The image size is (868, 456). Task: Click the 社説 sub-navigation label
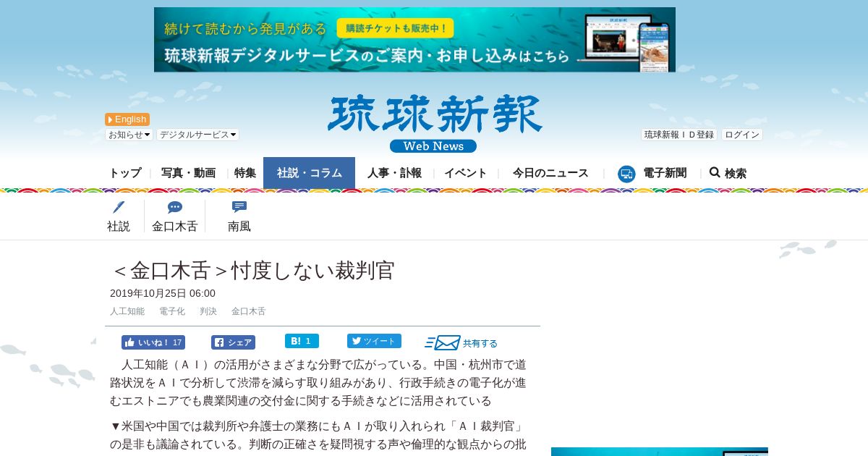click(x=119, y=227)
